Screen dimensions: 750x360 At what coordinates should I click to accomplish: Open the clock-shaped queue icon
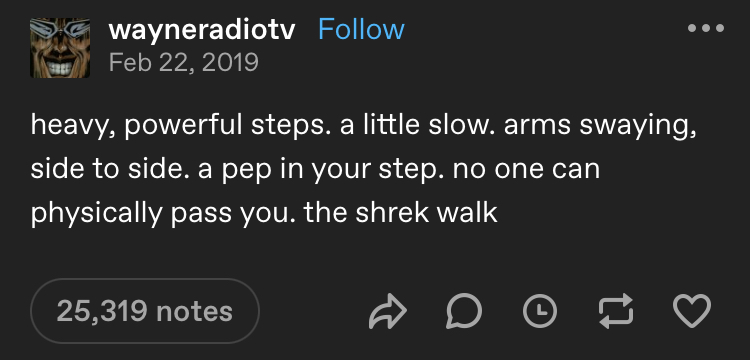540,311
